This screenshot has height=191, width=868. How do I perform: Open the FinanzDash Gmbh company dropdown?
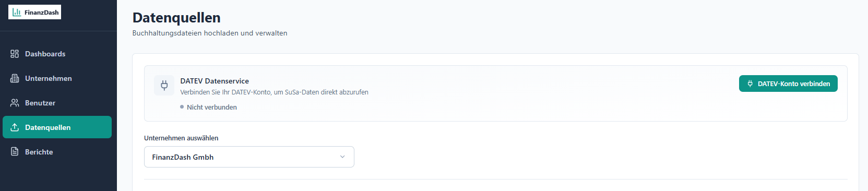pos(249,157)
